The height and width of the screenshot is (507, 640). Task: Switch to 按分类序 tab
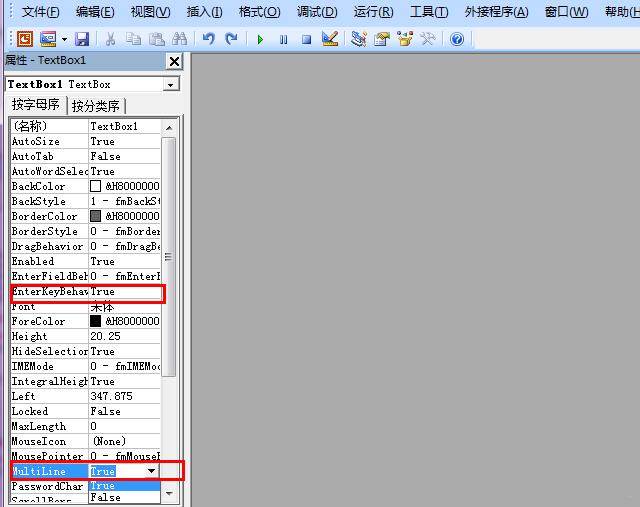pos(96,106)
